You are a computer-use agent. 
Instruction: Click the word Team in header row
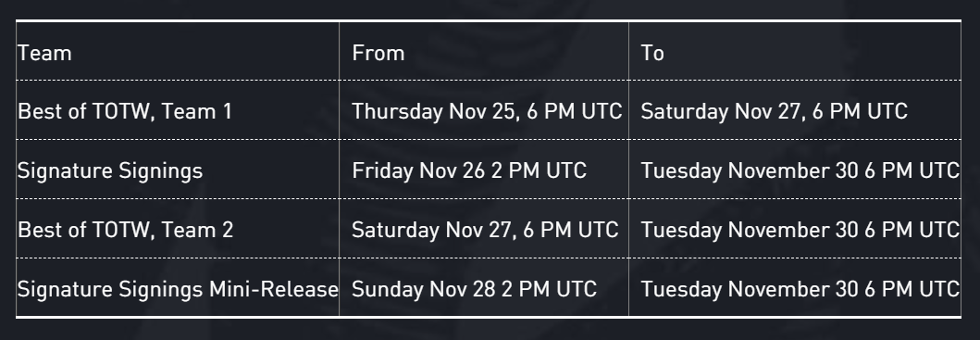44,53
